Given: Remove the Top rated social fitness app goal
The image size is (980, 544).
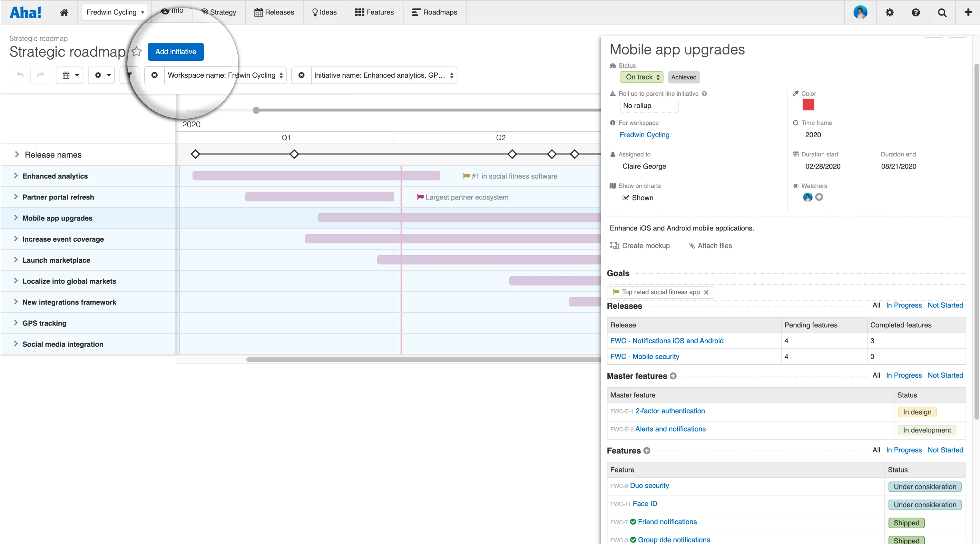Looking at the screenshot, I should (x=706, y=292).
